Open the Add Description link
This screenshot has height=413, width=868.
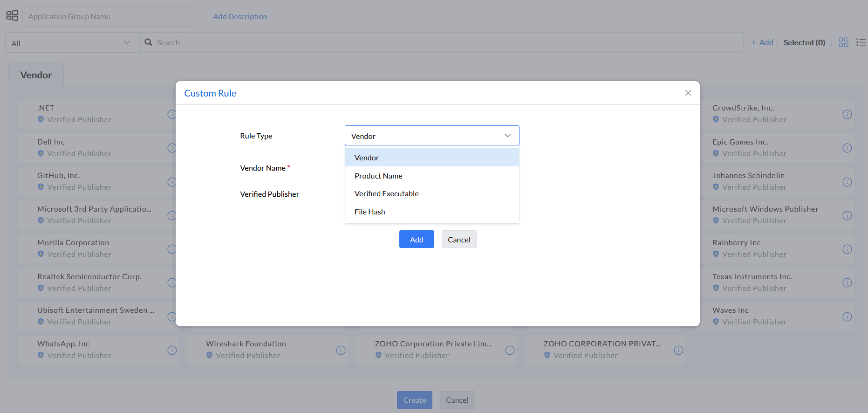[x=240, y=16]
